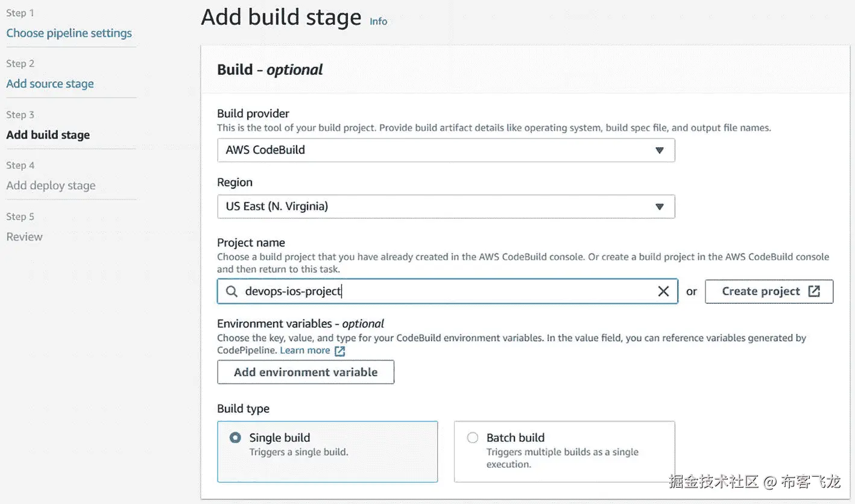Click the Region dropdown arrow
Viewport: 855px width, 504px height.
pos(660,207)
